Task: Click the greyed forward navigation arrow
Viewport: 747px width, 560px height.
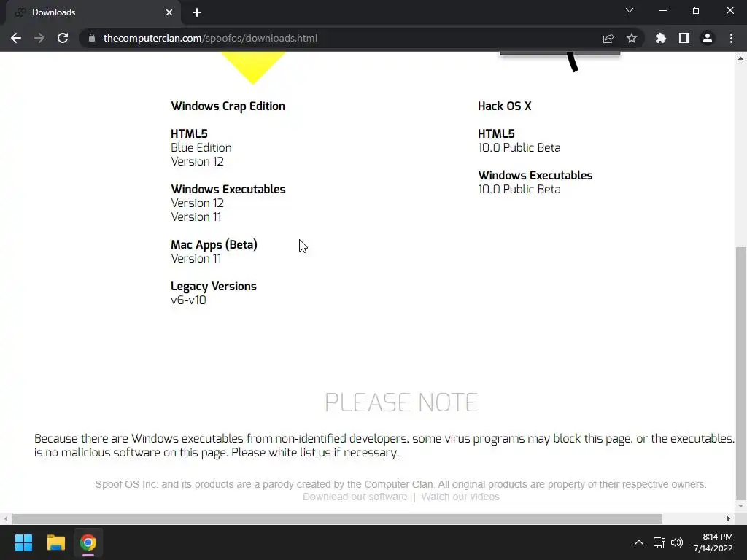Action: pyautogui.click(x=39, y=38)
